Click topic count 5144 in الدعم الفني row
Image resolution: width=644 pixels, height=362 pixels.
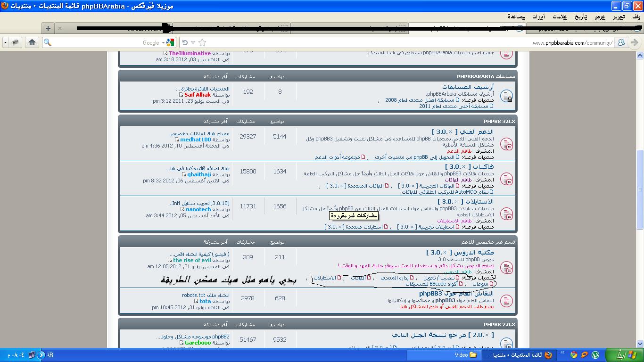280,136
